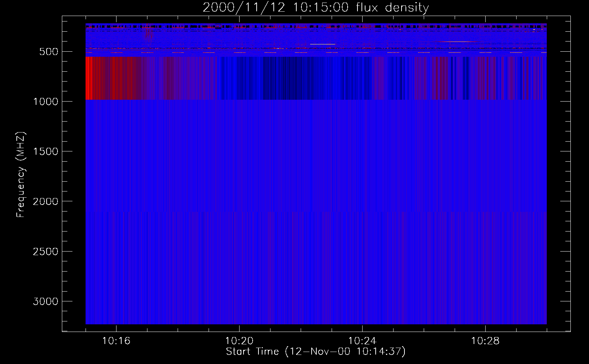Click the 2000 frequency tick label
589x364 pixels.
[46, 202]
